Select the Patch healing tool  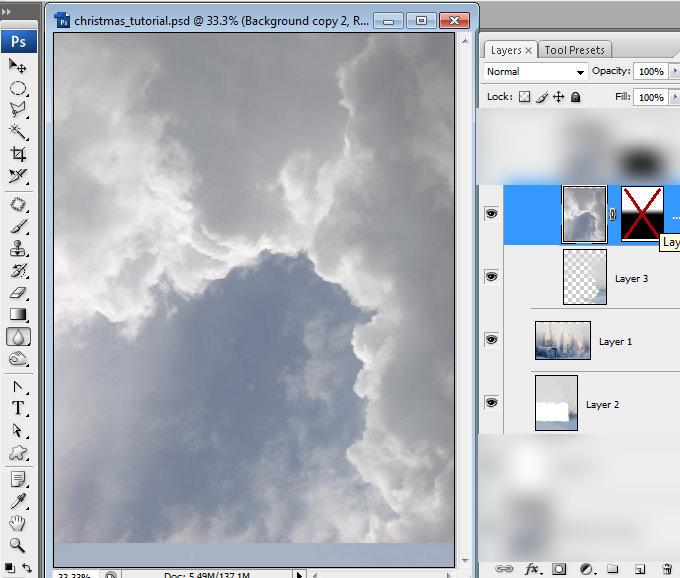tap(18, 204)
